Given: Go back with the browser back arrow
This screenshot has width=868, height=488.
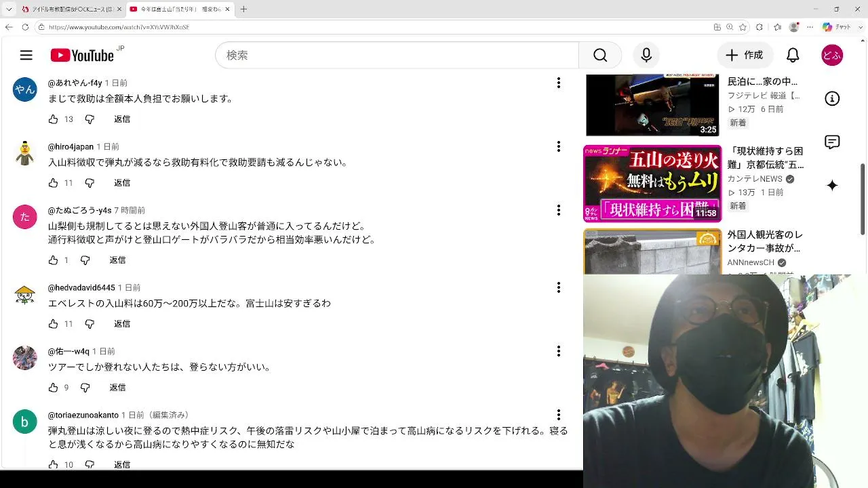Looking at the screenshot, I should (x=9, y=27).
